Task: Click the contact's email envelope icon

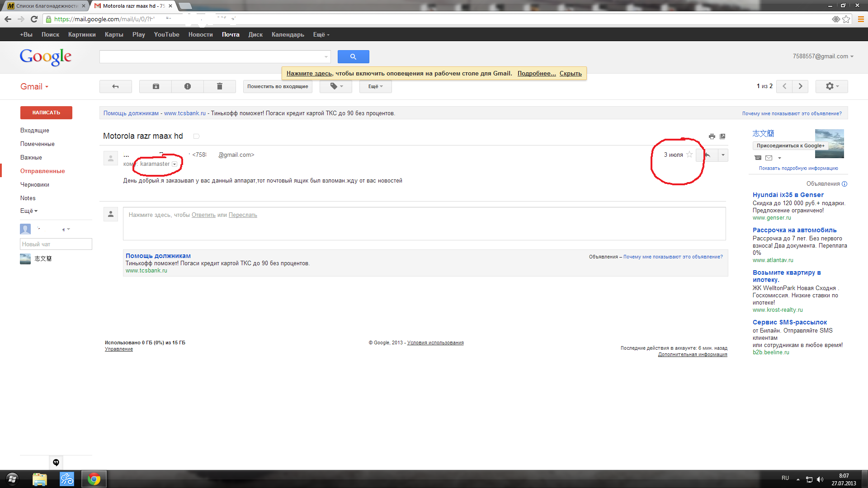Action: (769, 158)
